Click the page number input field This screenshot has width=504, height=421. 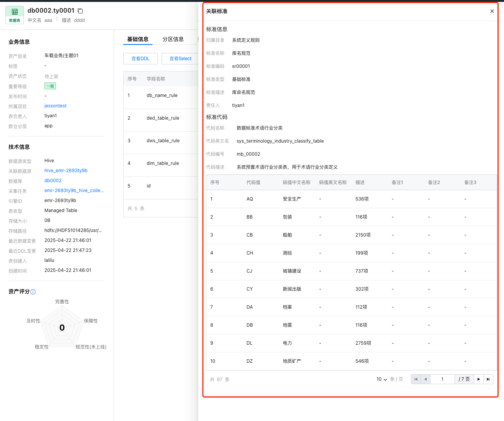point(442,379)
